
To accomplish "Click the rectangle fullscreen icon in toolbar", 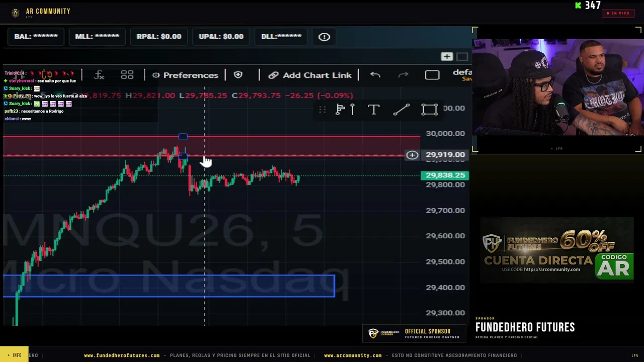I will [432, 75].
